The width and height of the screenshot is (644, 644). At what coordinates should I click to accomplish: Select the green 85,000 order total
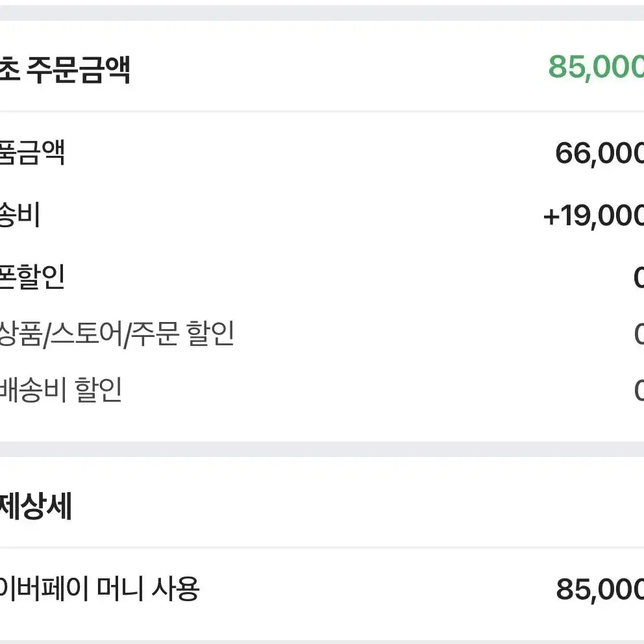pyautogui.click(x=596, y=67)
